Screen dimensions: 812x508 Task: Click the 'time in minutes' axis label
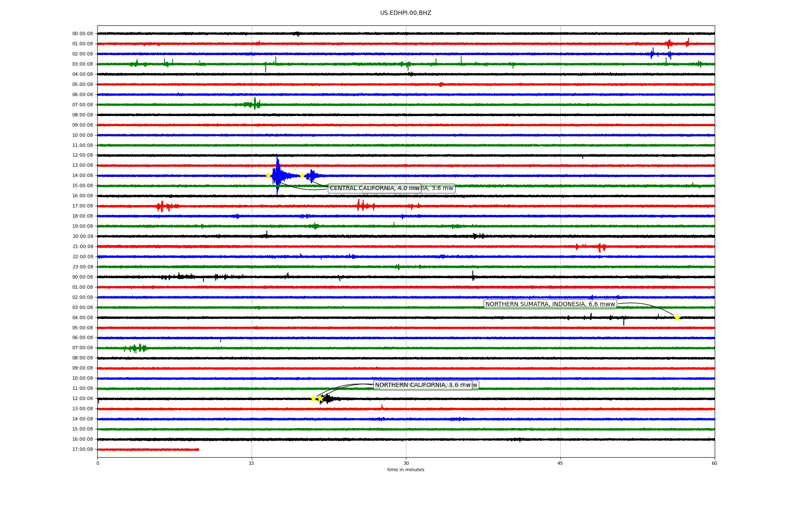point(406,470)
